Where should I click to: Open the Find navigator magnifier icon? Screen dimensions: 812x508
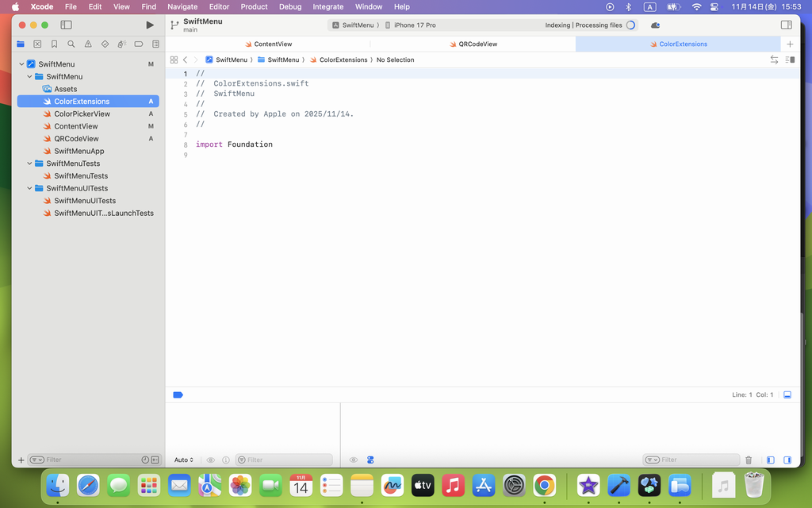(x=71, y=44)
